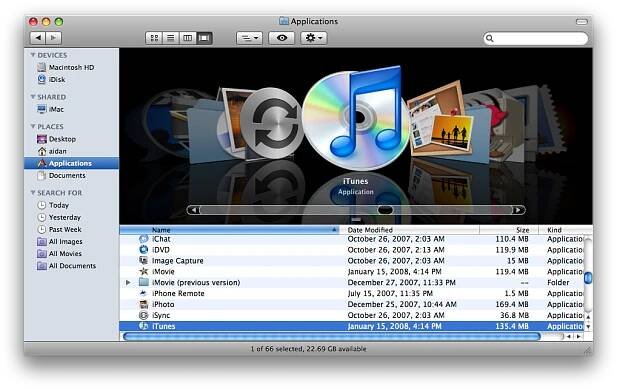Collapse the SEARCH FOR sidebar section

(x=33, y=193)
